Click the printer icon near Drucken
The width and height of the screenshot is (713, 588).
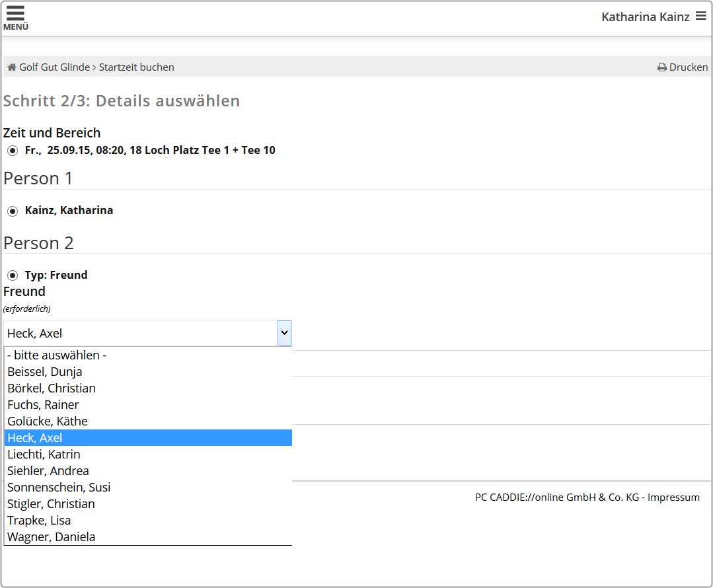click(661, 67)
